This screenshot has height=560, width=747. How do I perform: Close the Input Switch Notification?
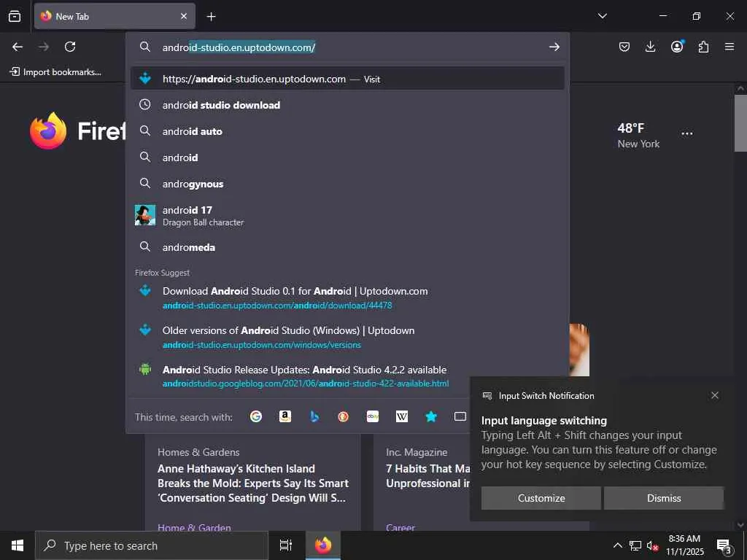(x=715, y=395)
